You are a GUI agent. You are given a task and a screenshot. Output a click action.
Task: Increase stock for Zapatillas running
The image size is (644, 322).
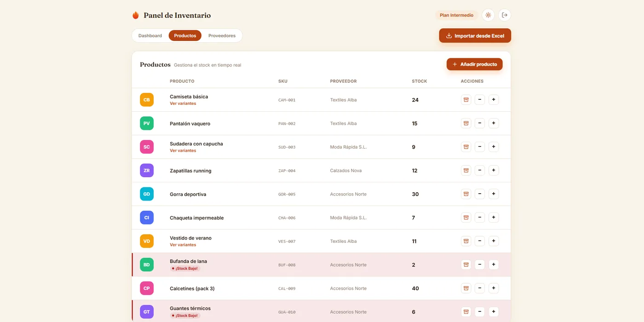(494, 170)
